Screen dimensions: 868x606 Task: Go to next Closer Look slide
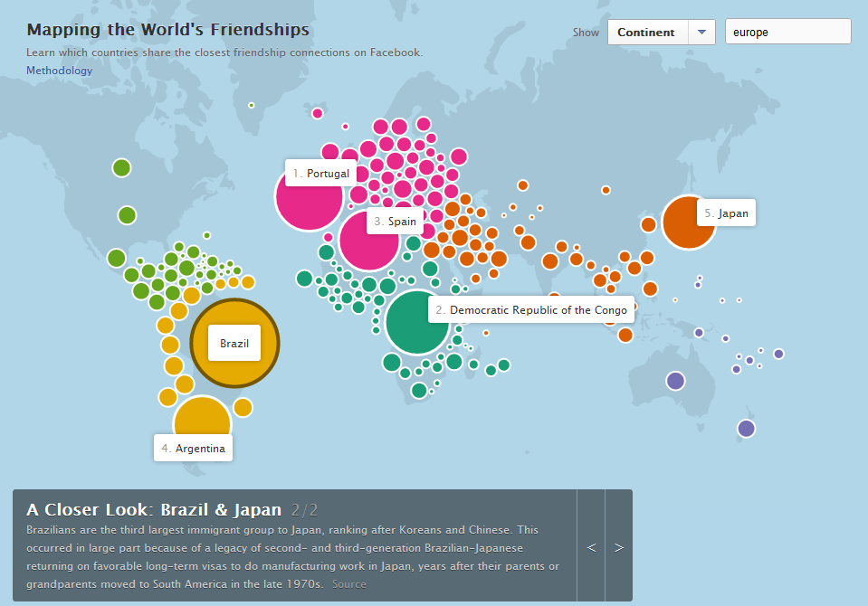tap(619, 547)
